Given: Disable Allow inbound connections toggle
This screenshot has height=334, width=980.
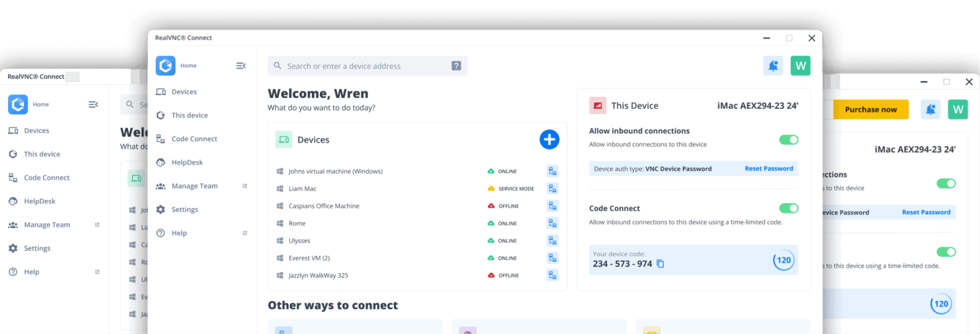Looking at the screenshot, I should pyautogui.click(x=788, y=140).
